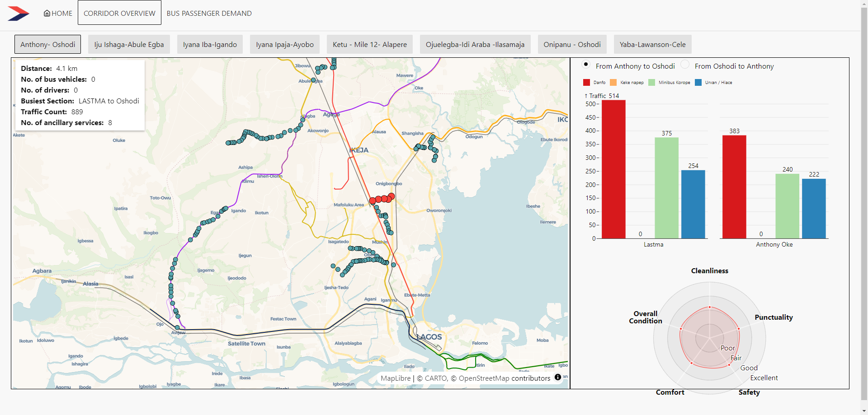Click the Satellite Town map label

coord(246,344)
